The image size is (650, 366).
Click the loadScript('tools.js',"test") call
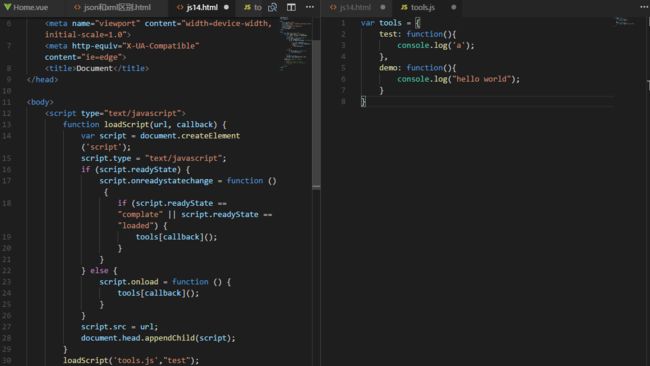click(131, 360)
